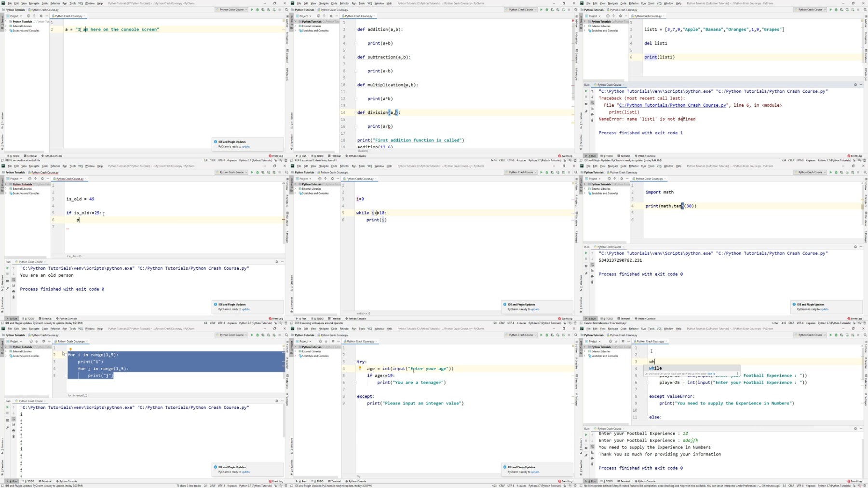868x488 pixels.
Task: Toggle soft-wrap icon in the NameError run console
Action: click(x=592, y=103)
